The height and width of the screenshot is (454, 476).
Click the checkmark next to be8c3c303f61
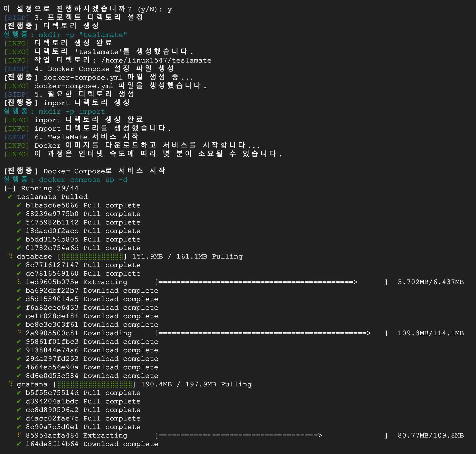click(x=19, y=324)
